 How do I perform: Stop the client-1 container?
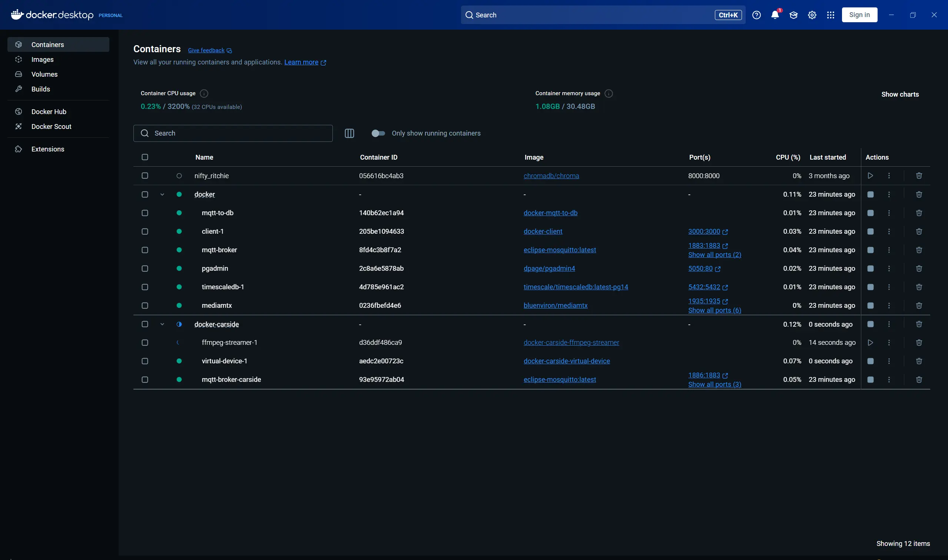point(870,231)
